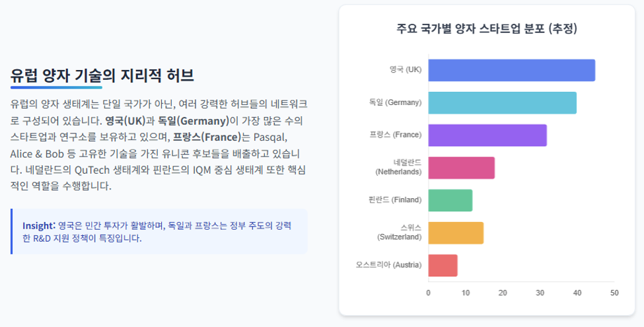Click the 오스트리아 (Austria) axis label
The height and width of the screenshot is (327, 644).
click(388, 265)
